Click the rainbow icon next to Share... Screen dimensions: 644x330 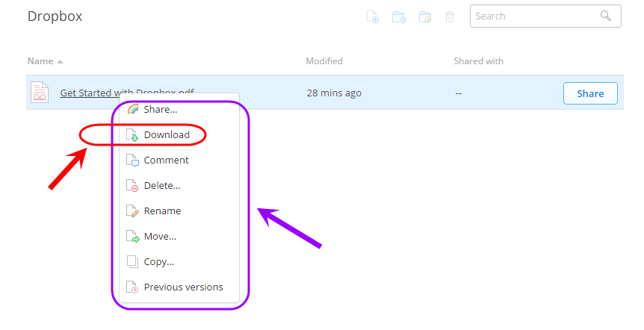pyautogui.click(x=133, y=109)
